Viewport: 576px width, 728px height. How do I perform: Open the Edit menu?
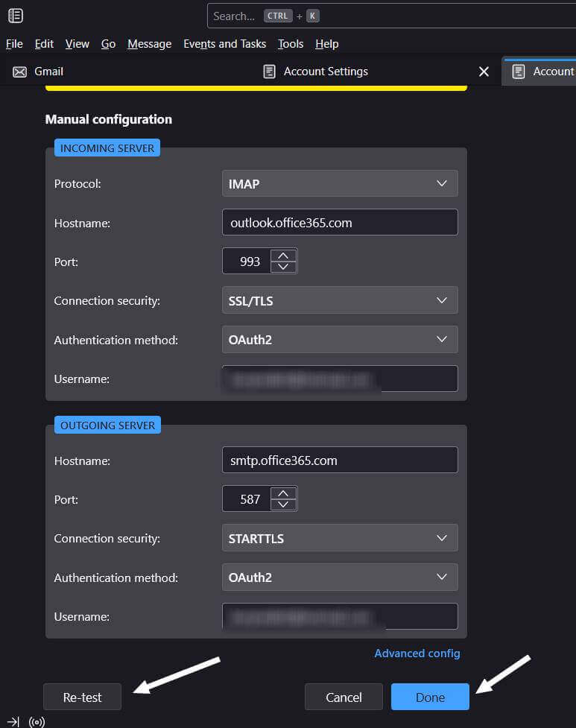tap(44, 44)
